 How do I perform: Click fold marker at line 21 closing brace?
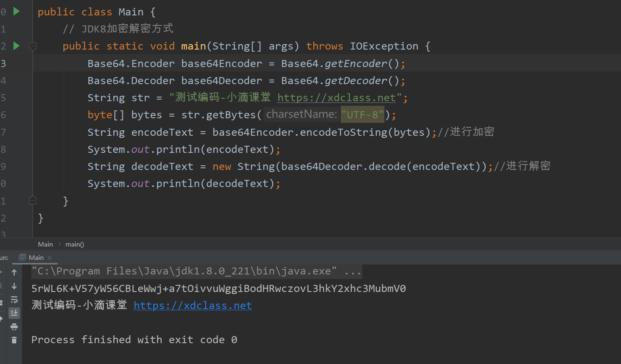(x=32, y=200)
